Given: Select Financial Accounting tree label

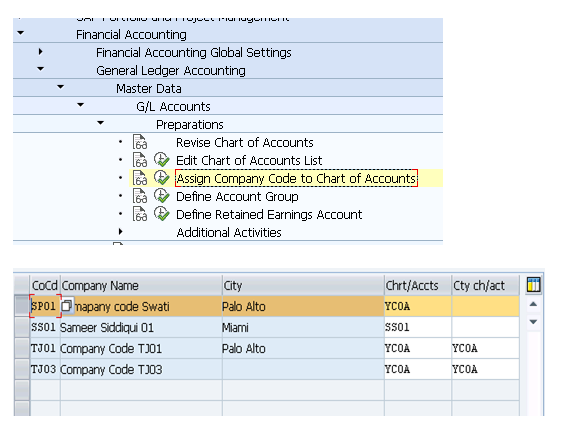Looking at the screenshot, I should pos(131,35).
